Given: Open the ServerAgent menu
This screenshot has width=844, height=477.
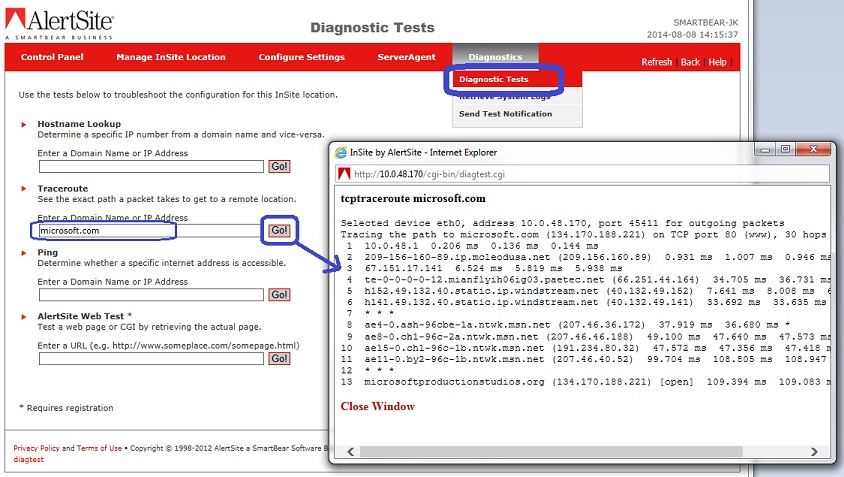Looking at the screenshot, I should [x=406, y=57].
